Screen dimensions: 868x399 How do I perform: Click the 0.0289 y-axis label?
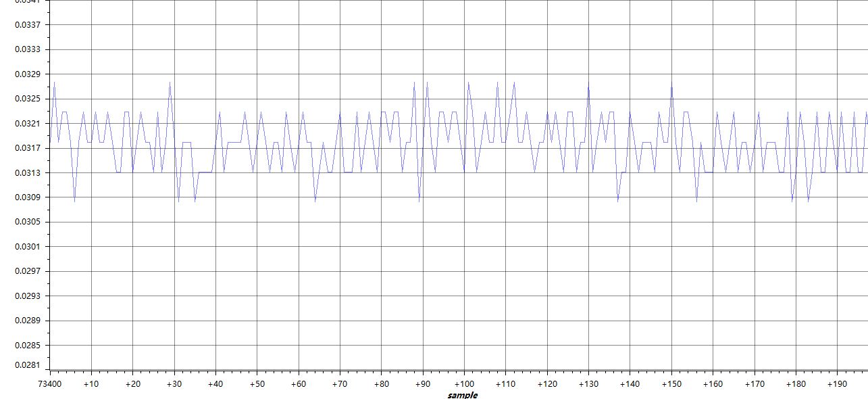pos(28,321)
